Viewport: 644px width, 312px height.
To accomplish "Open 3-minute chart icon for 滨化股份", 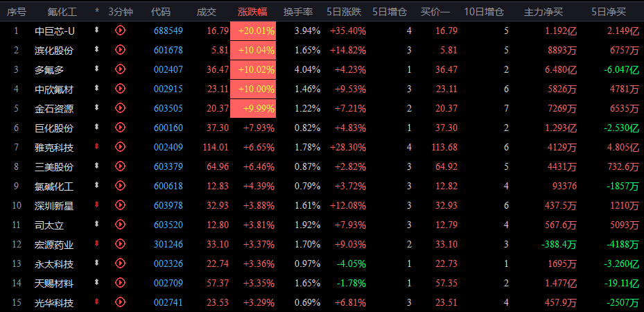I will pyautogui.click(x=120, y=50).
